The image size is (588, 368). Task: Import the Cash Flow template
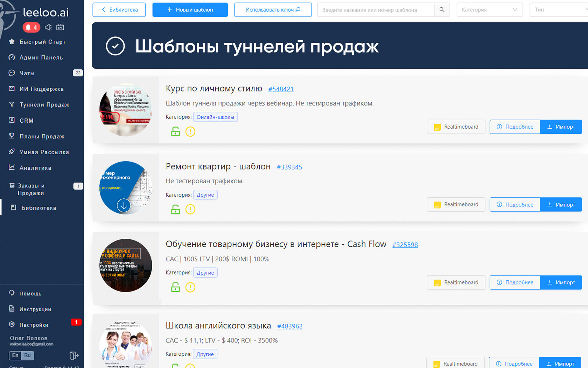pyautogui.click(x=561, y=282)
